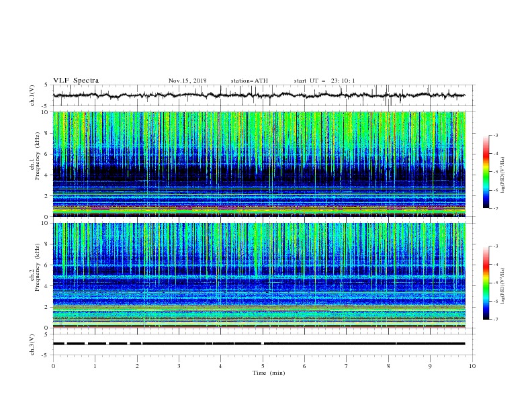Click inside the ch.1 spectrogram panel
This screenshot has height=411, width=532.
[x=259, y=164]
